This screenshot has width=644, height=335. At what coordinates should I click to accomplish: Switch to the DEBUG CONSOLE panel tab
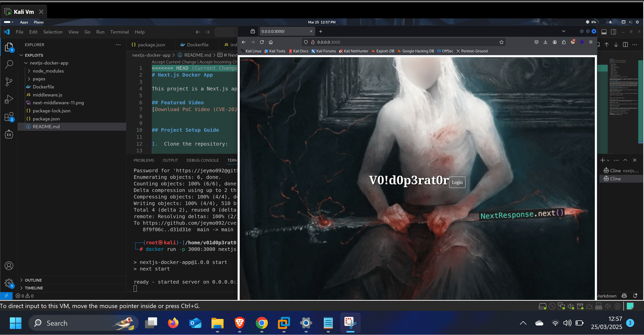coord(203,160)
